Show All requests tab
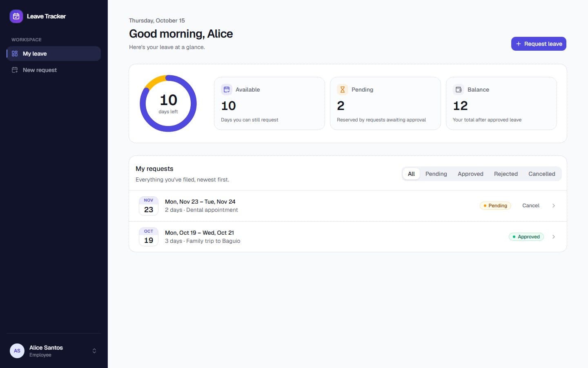This screenshot has width=588, height=368. (411, 174)
